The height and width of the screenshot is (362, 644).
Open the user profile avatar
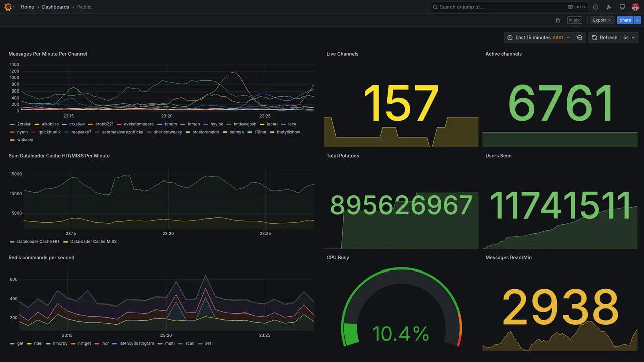click(635, 7)
